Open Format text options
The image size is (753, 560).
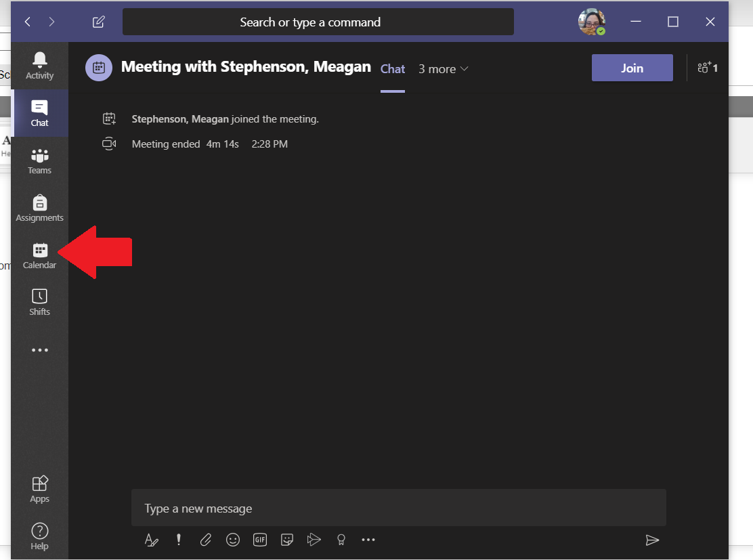151,540
